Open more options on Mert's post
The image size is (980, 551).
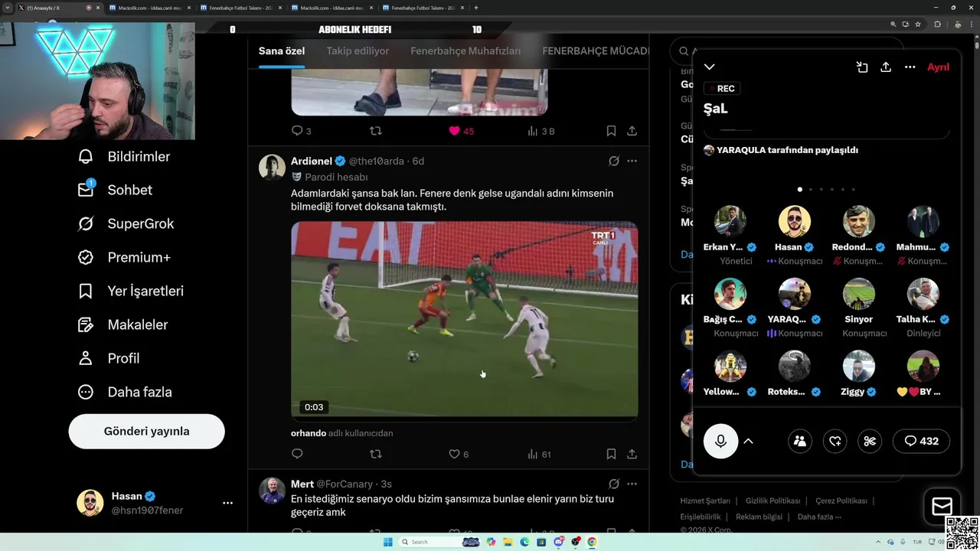(632, 484)
